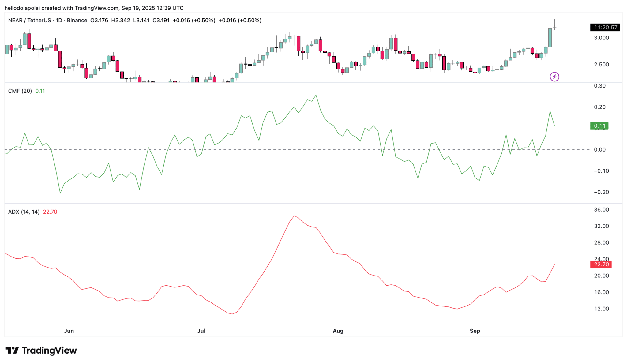This screenshot has width=627, height=364.
Task: Click the 0.00 label on CMF axis
Action: [599, 150]
